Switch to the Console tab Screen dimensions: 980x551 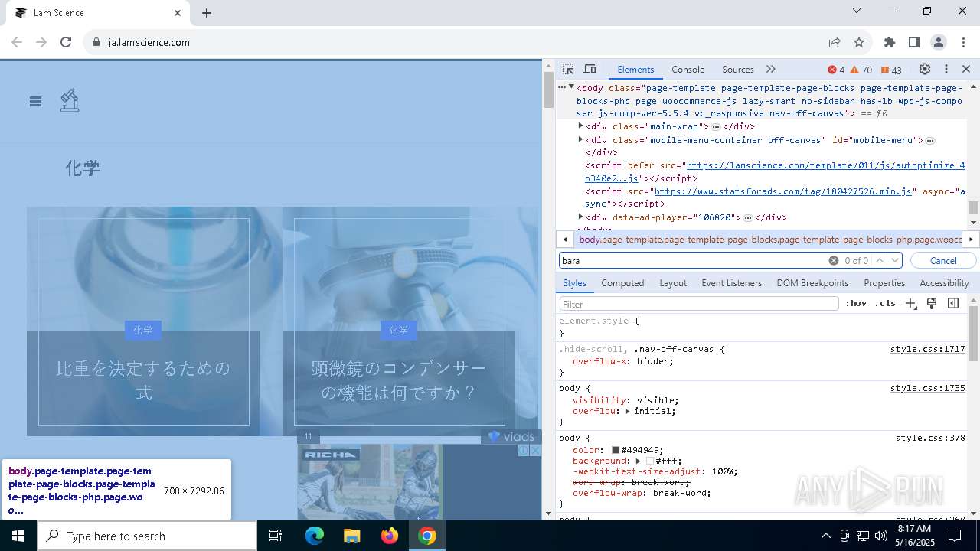pos(688,70)
